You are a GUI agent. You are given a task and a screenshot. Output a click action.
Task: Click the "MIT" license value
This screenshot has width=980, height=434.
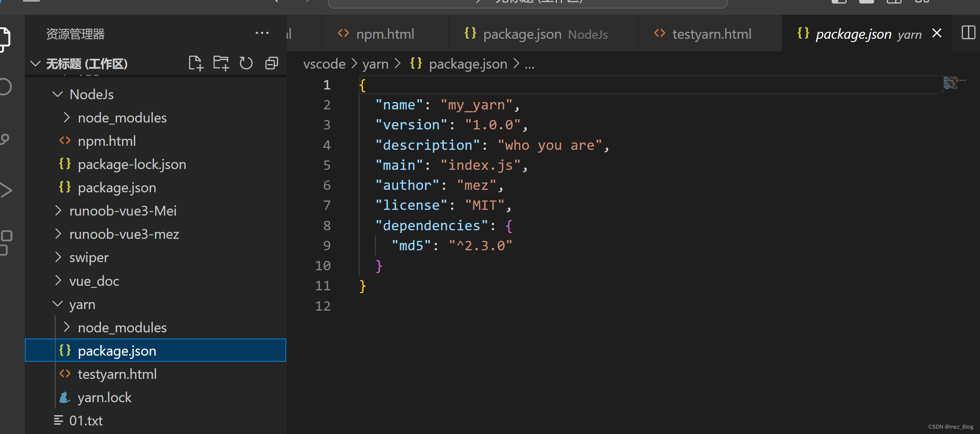tap(484, 205)
